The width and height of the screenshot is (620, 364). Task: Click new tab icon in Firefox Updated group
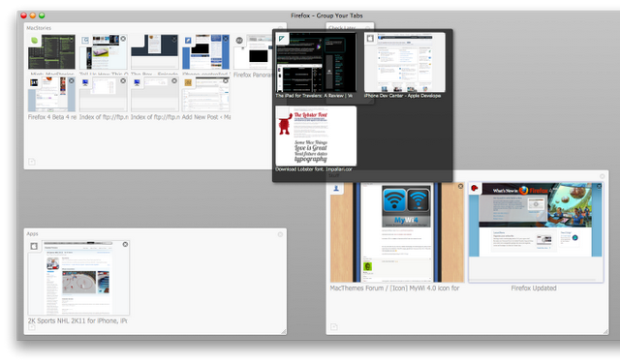334,327
